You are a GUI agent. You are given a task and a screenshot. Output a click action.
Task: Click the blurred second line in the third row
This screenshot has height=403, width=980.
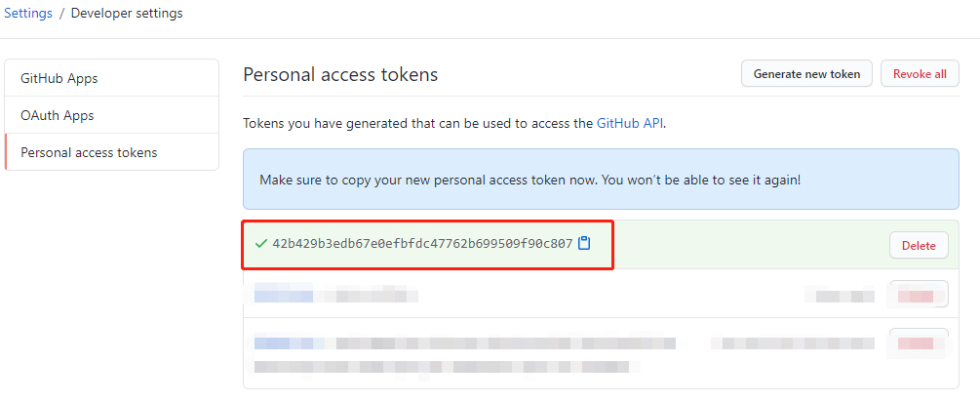point(449,367)
